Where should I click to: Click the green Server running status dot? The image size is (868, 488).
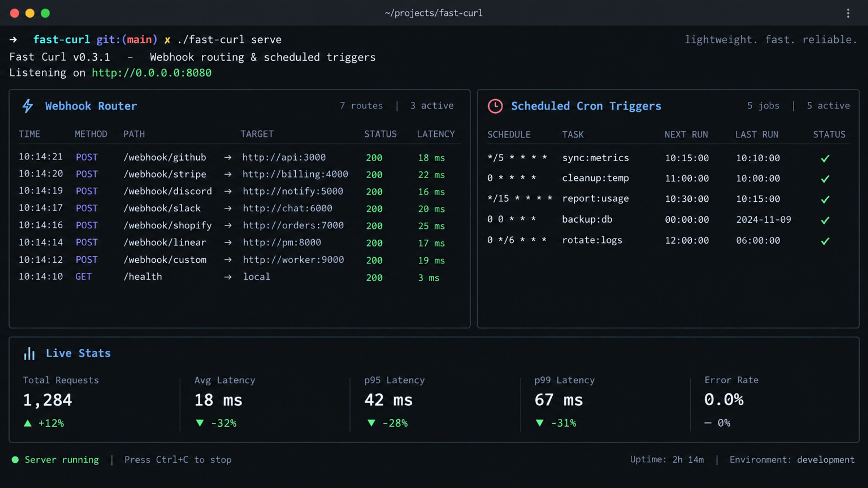click(15, 460)
